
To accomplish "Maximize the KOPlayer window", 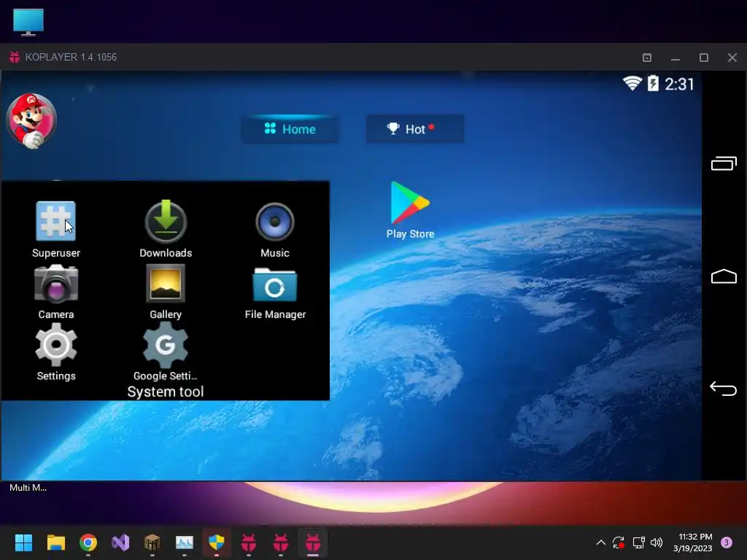I will pos(704,58).
